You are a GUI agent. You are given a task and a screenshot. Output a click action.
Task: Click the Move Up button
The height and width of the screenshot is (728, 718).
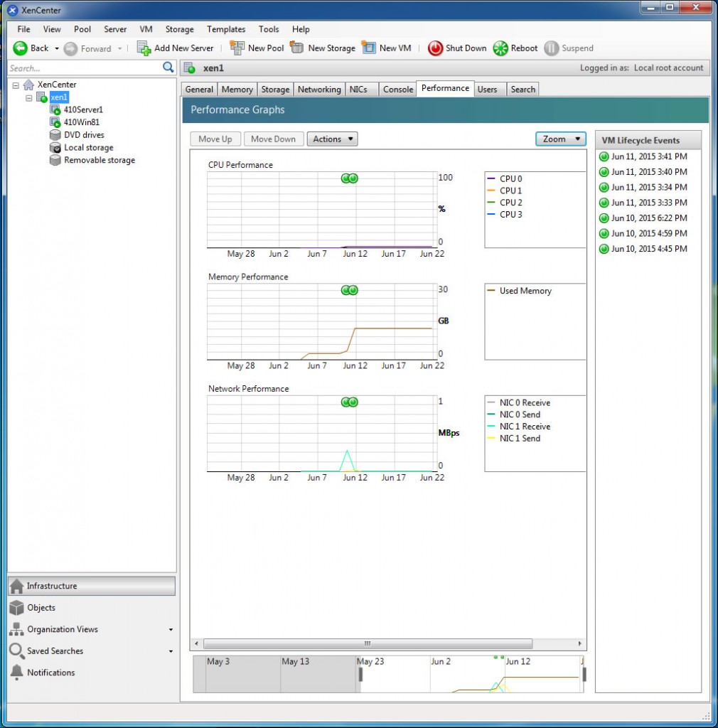tap(215, 139)
